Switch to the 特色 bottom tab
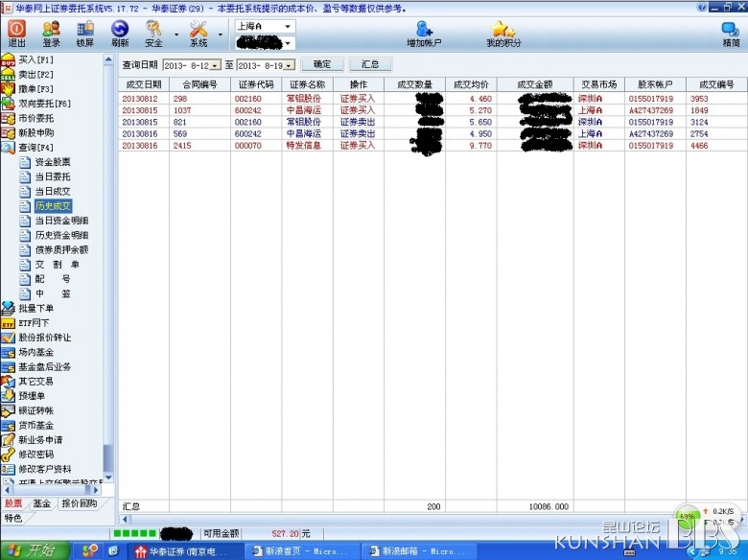 coord(13,518)
